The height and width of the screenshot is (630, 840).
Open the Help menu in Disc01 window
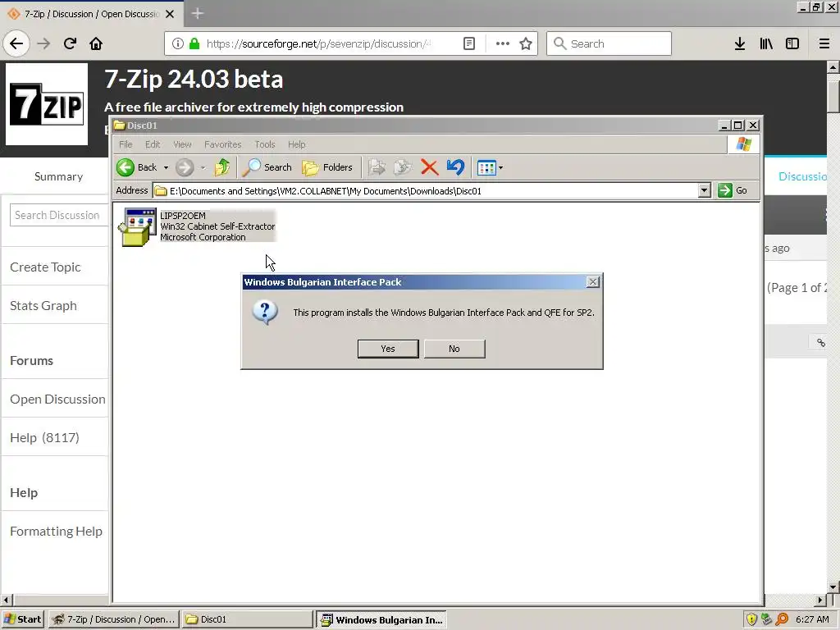(x=296, y=144)
